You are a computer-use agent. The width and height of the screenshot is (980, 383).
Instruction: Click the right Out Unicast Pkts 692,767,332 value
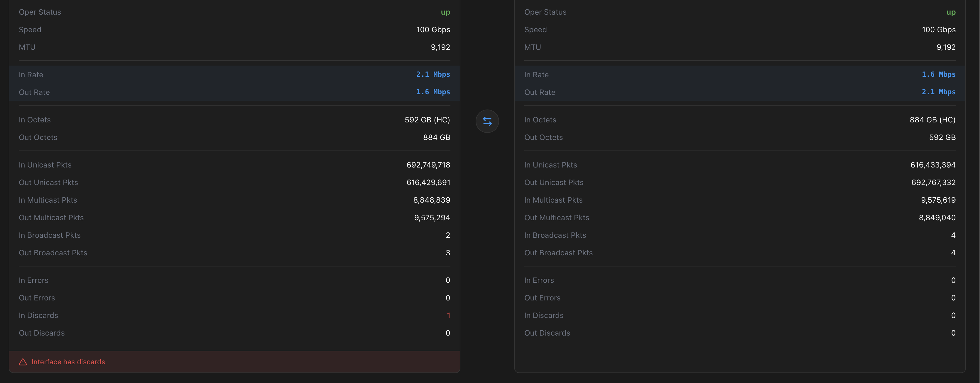click(x=933, y=182)
